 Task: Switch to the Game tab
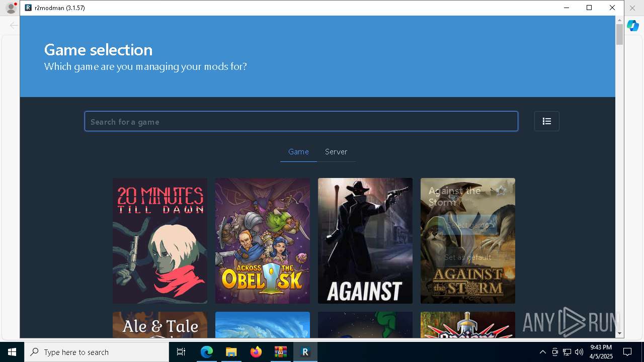(298, 152)
